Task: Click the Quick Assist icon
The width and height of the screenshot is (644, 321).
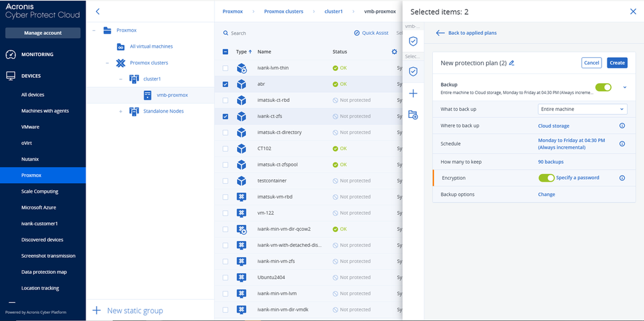Action: pyautogui.click(x=357, y=33)
